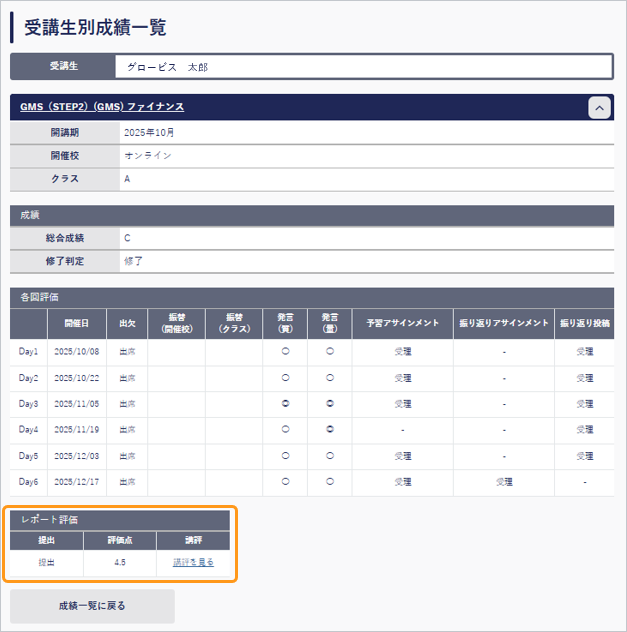Click the 2025/10/22 date cell
Viewport: 627px width, 632px height.
[77, 378]
